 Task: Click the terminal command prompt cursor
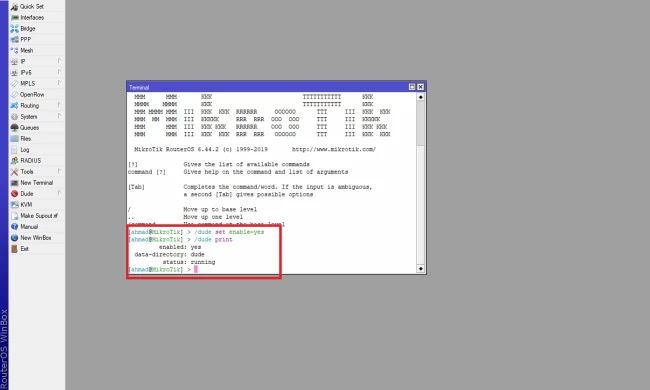pyautogui.click(x=196, y=269)
